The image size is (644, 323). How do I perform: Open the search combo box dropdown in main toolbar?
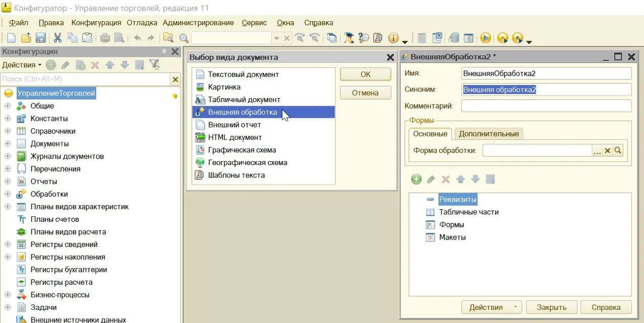276,38
